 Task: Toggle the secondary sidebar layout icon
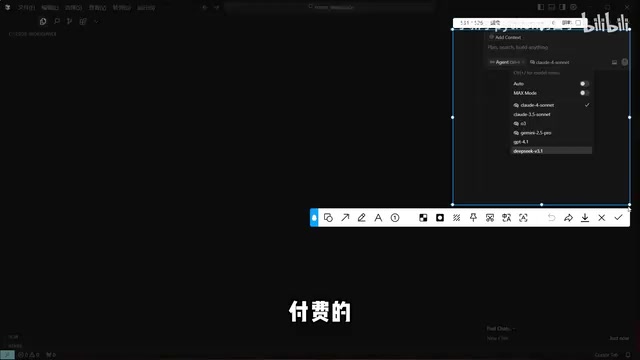(562, 7)
